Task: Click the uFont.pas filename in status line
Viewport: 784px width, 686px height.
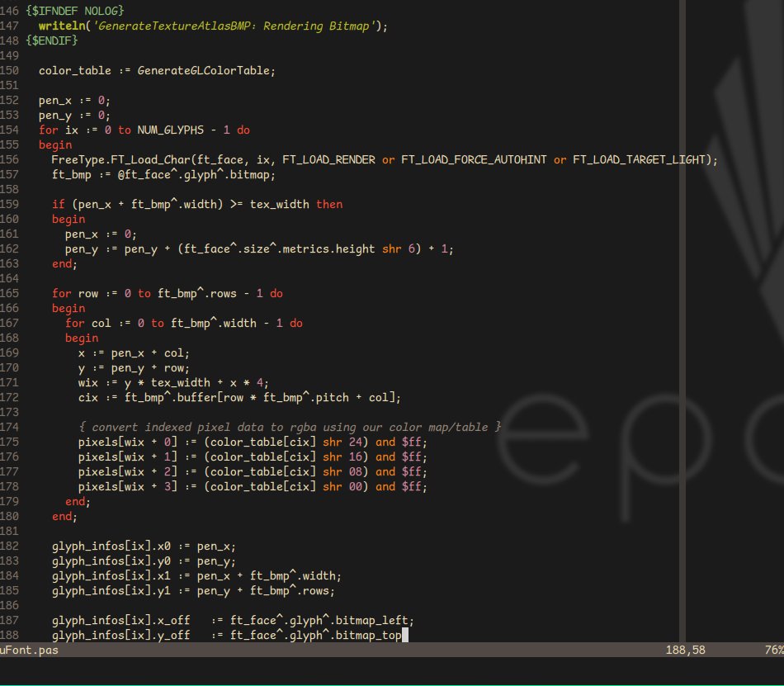Action: tap(29, 650)
